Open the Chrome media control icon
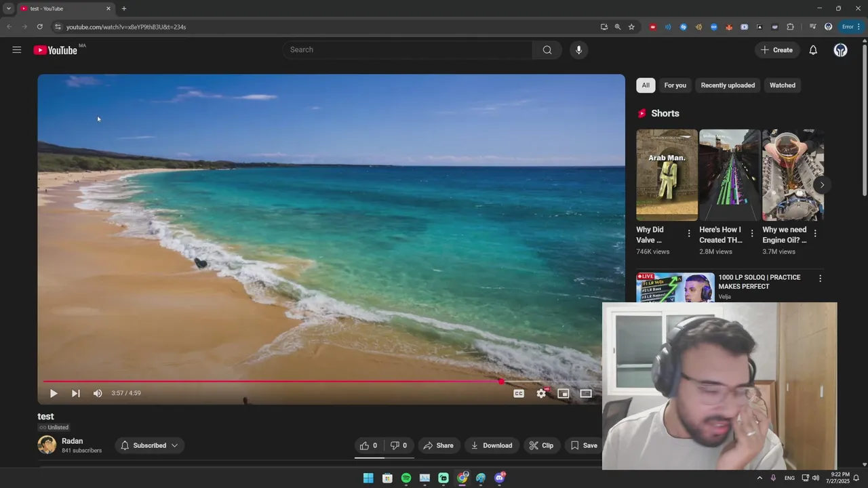Viewport: 868px width, 488px height. [x=813, y=27]
